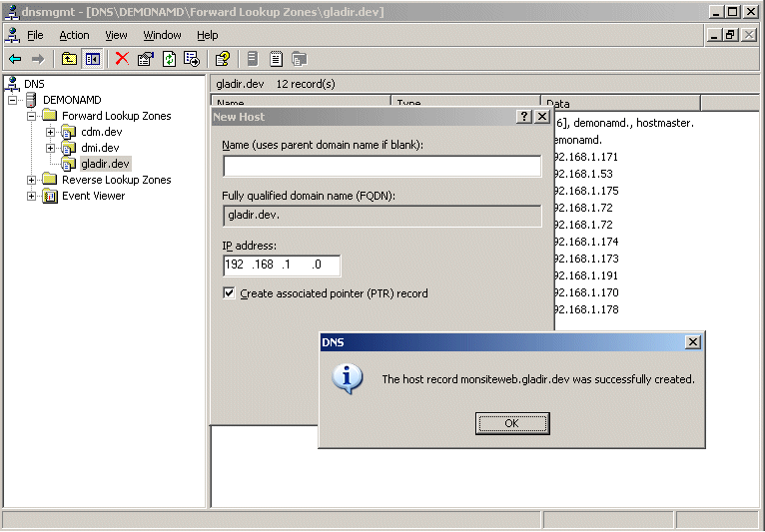Click the Back arrow toolbar icon
Screen dimensions: 765x532
(x=15, y=59)
